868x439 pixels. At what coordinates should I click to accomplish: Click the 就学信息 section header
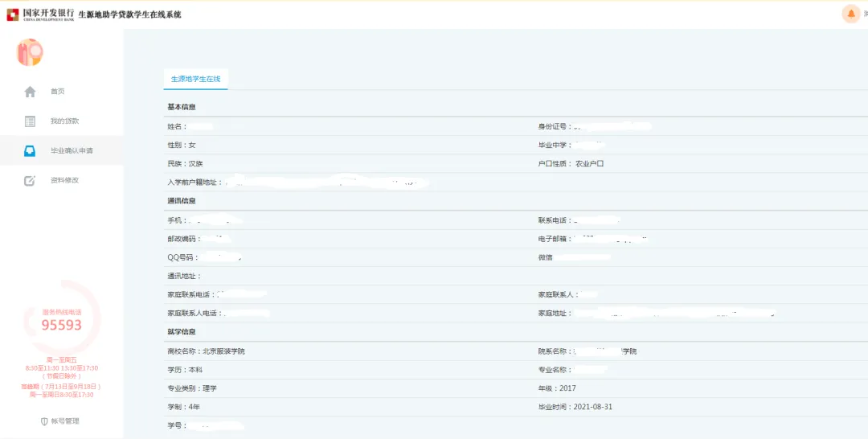tap(182, 331)
